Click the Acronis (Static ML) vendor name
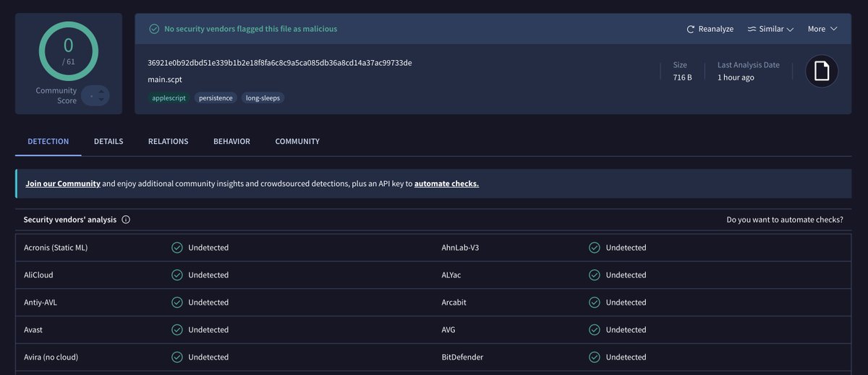 click(56, 248)
